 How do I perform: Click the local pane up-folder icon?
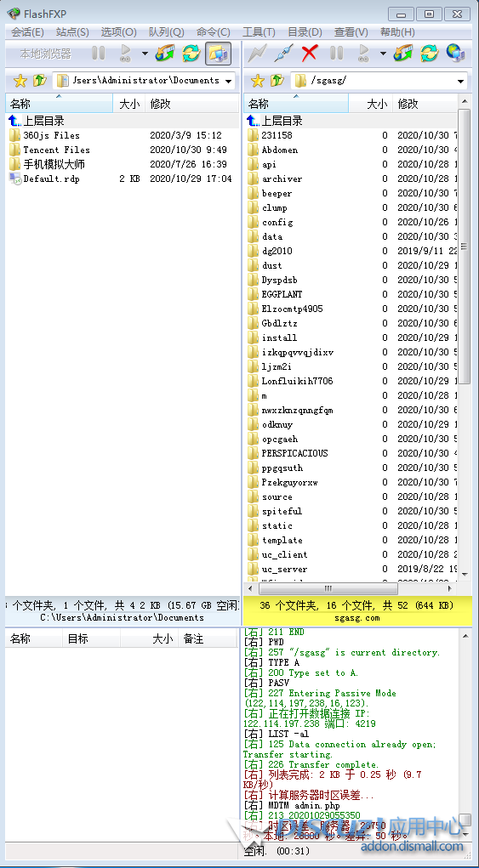(x=39, y=81)
